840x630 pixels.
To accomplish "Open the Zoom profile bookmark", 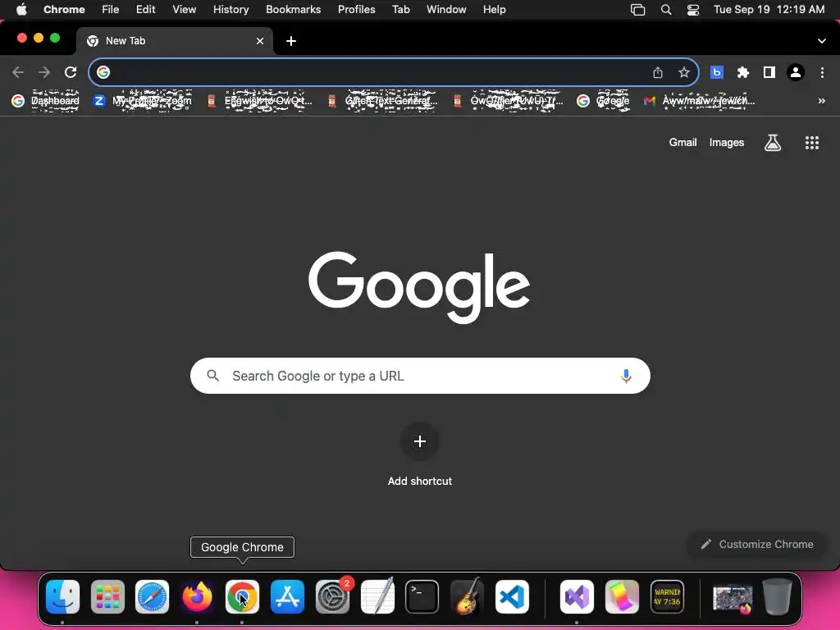I will click(143, 101).
